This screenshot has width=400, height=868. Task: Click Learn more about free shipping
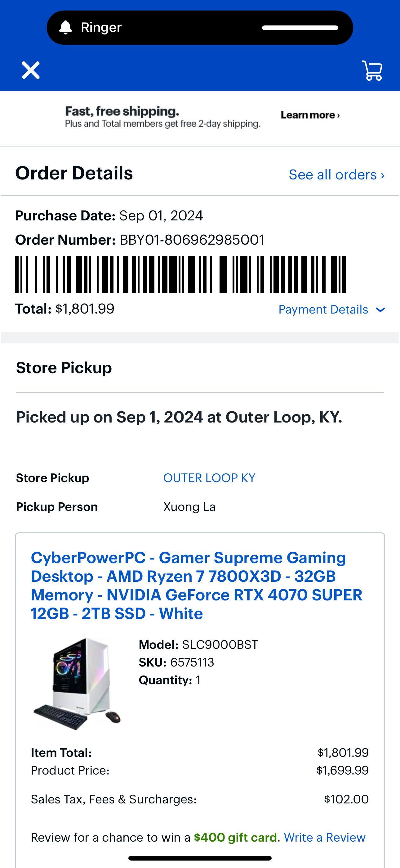tap(309, 115)
